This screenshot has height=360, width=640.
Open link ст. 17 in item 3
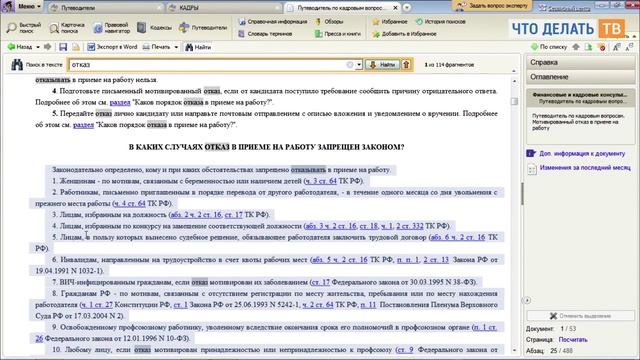[x=233, y=214]
